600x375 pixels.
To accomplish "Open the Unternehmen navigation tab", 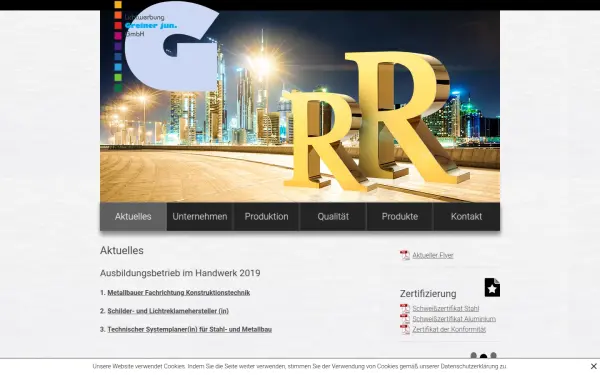I will pyautogui.click(x=200, y=217).
